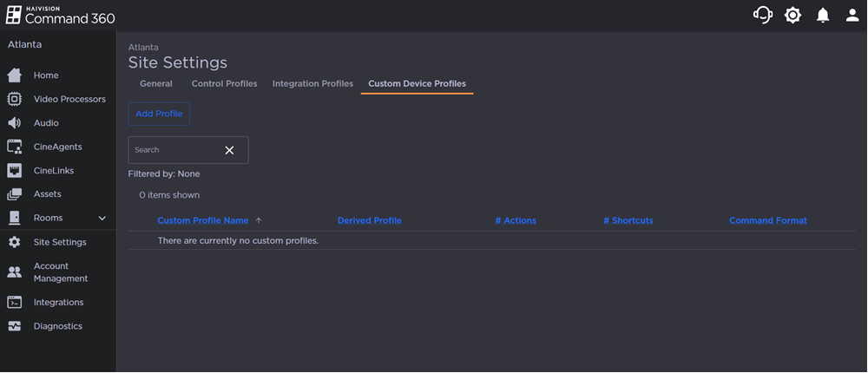This screenshot has height=373, width=868.
Task: Switch to the Integration Profiles tab
Action: click(312, 83)
